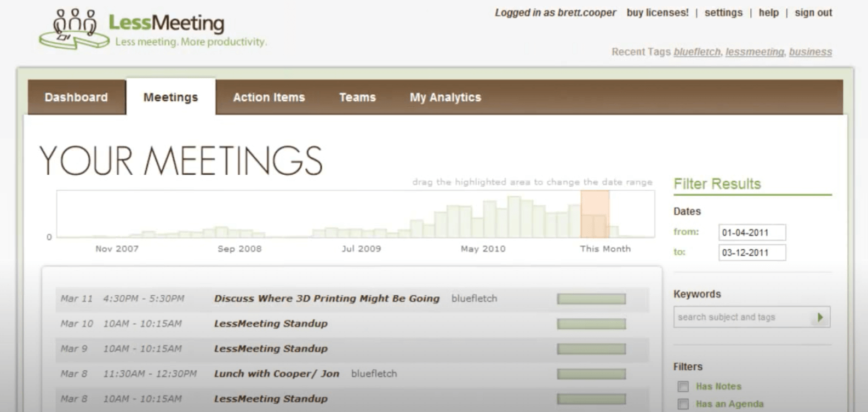This screenshot has width=868, height=412.
Task: Submit keyword search with the green arrow
Action: [x=820, y=317]
